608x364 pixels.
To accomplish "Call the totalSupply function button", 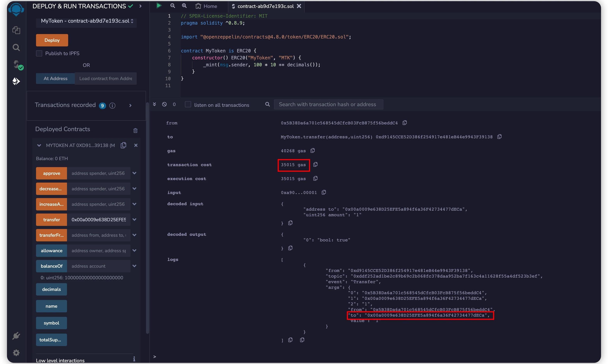I will (51, 340).
